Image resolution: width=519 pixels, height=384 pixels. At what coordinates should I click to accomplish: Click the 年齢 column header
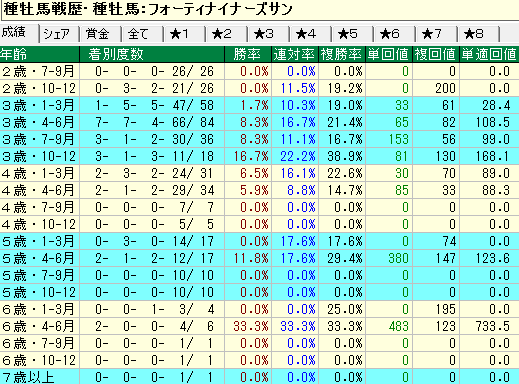[39, 54]
